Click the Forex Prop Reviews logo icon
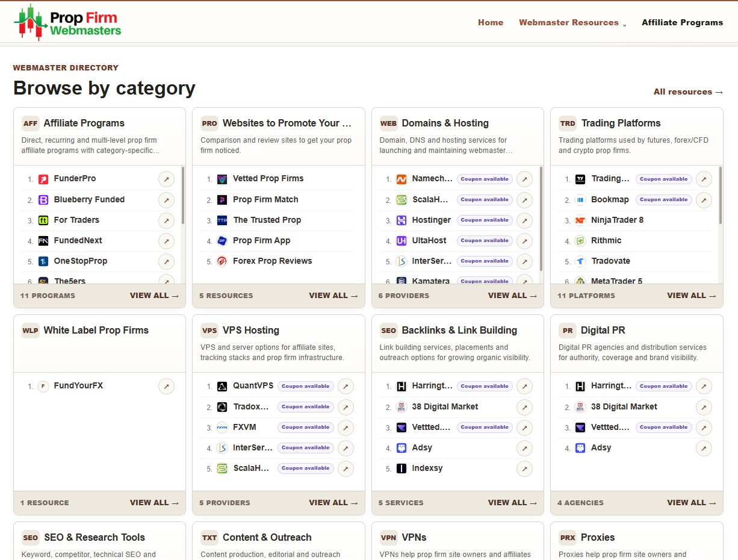Image resolution: width=738 pixels, height=560 pixels. coord(222,261)
